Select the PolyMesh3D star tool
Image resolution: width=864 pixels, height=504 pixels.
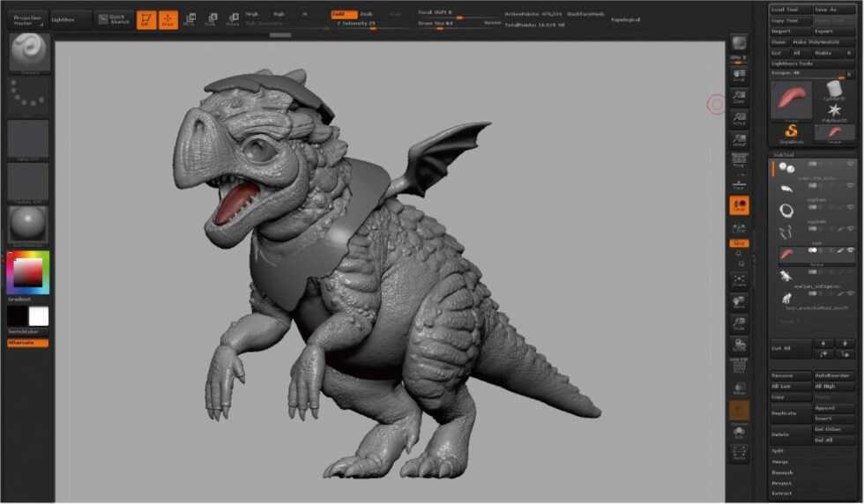click(x=834, y=111)
